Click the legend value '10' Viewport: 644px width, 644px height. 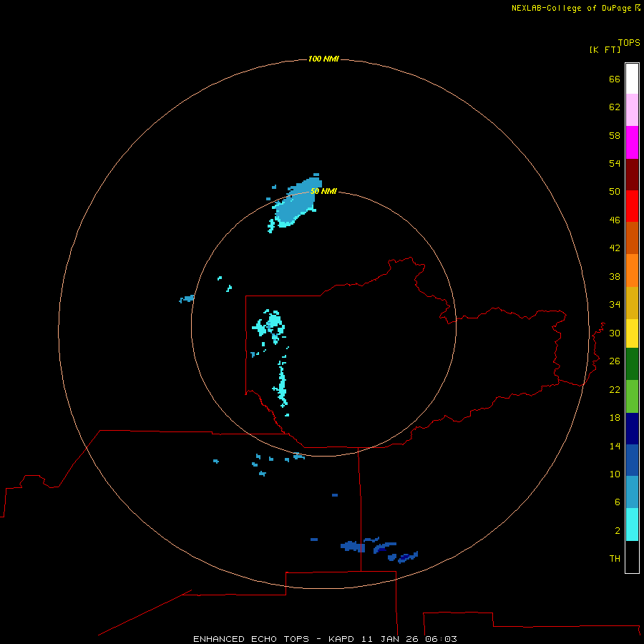pos(615,474)
